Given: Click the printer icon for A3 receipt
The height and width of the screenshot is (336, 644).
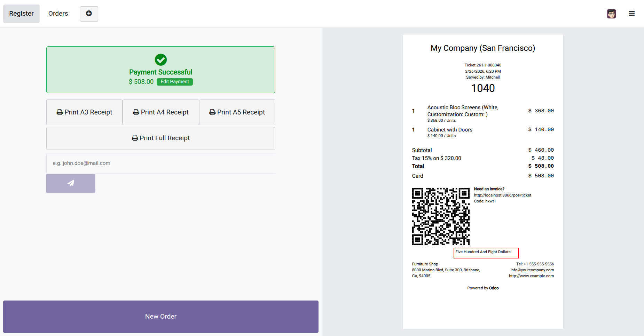Looking at the screenshot, I should pyautogui.click(x=60, y=112).
